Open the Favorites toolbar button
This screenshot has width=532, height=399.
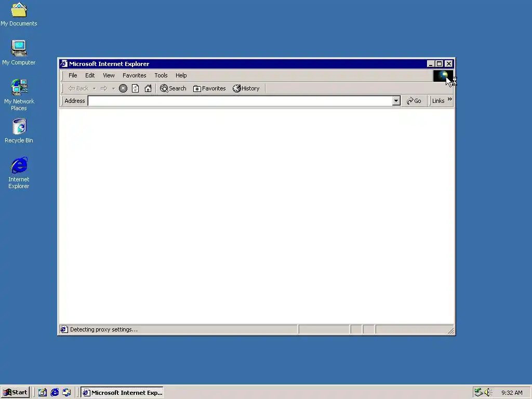point(209,88)
